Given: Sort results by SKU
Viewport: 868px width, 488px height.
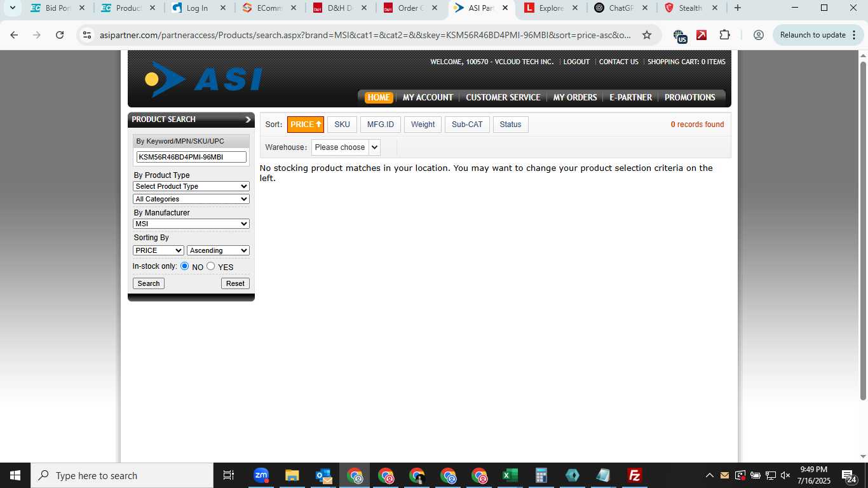Looking at the screenshot, I should [x=342, y=125].
